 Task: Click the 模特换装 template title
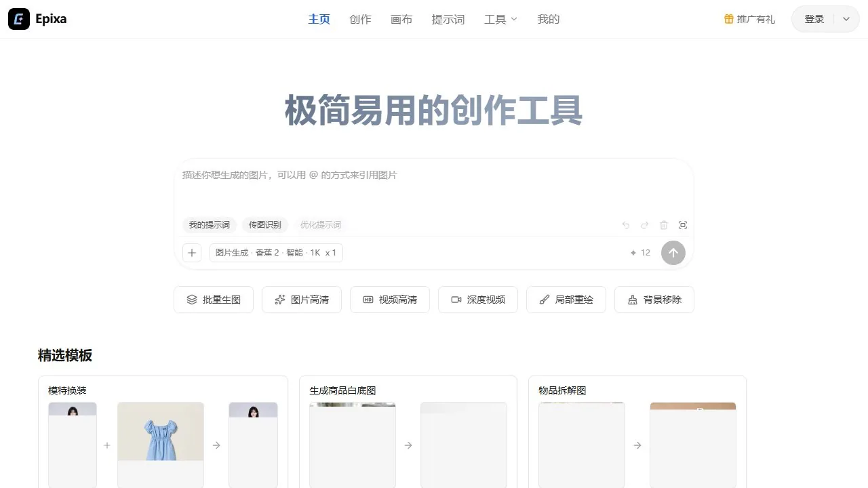[x=67, y=390]
